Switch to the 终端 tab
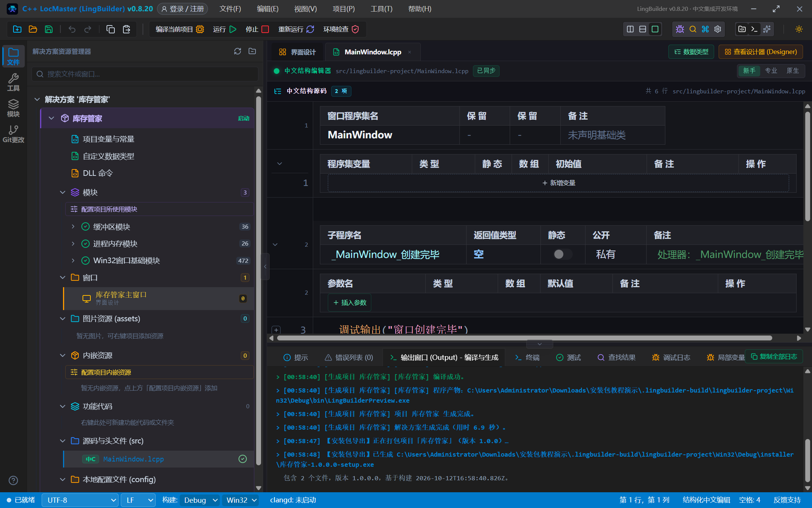The height and width of the screenshot is (508, 812). [527, 357]
